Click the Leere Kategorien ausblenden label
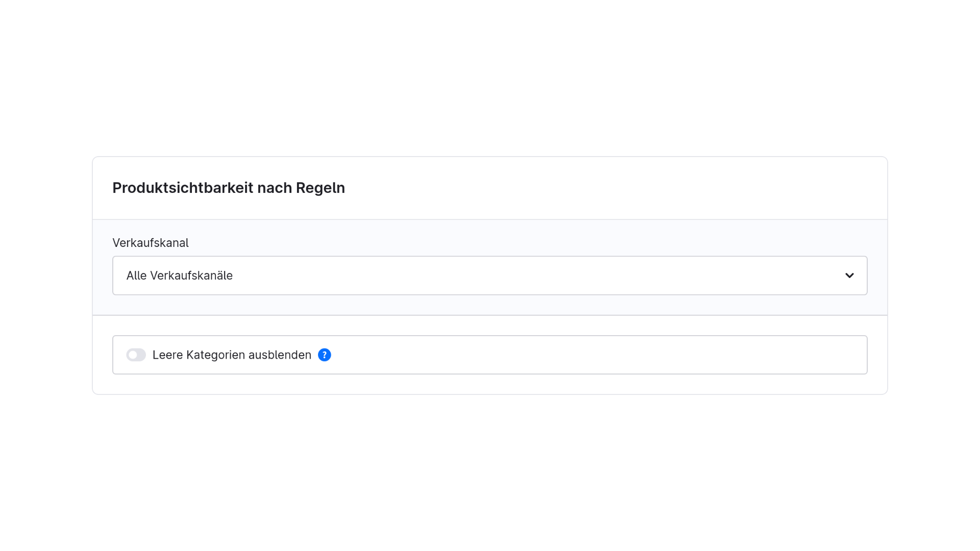Screen dimensions: 980x551 coord(232,355)
